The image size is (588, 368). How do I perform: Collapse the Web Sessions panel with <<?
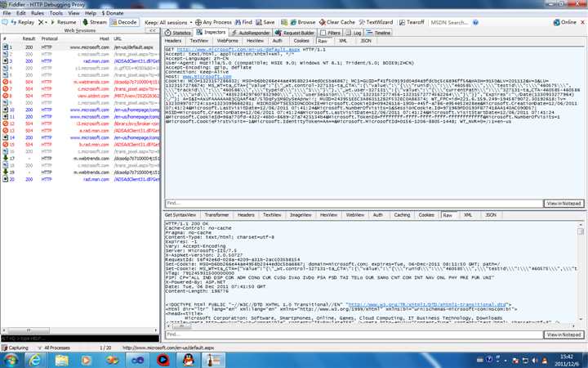[x=152, y=30]
